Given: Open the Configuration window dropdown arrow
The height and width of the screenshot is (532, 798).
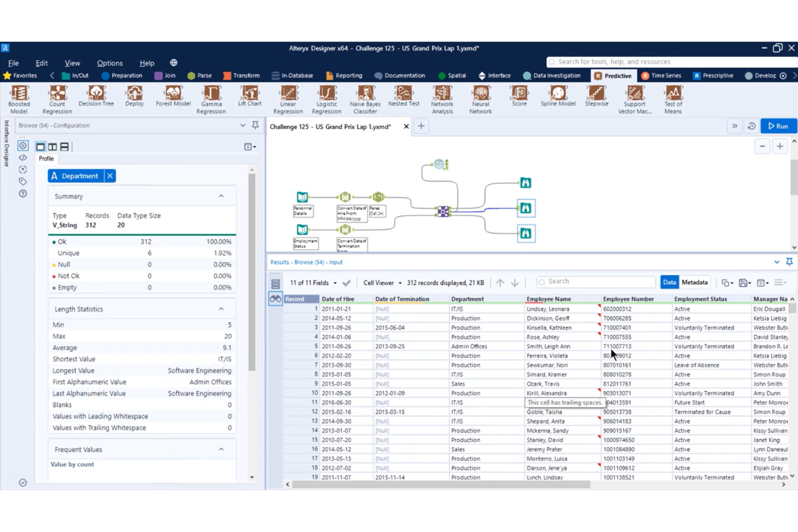Looking at the screenshot, I should [x=243, y=125].
